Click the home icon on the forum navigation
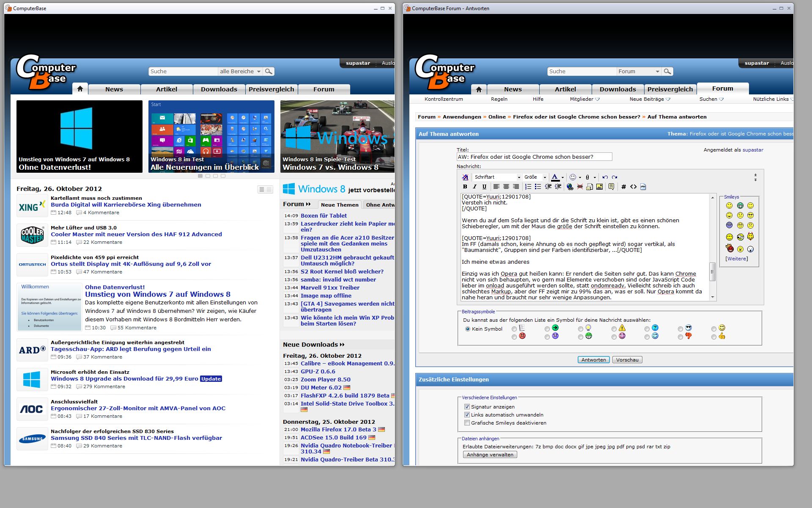Screen dimensions: 812x508 (479, 89)
